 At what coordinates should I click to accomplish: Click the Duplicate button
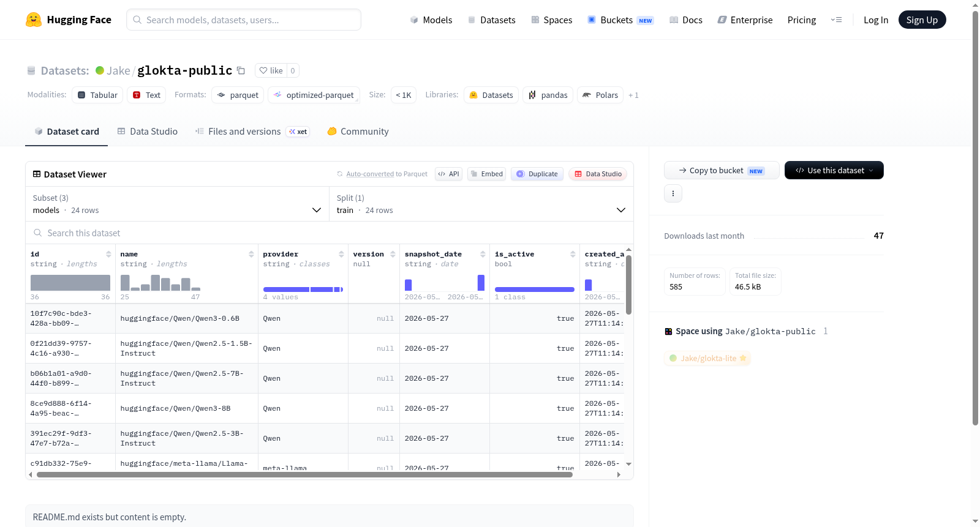tap(537, 174)
